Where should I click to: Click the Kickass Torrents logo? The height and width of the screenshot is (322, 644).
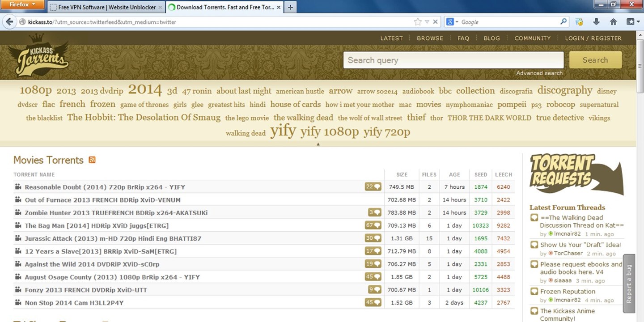pyautogui.click(x=38, y=56)
